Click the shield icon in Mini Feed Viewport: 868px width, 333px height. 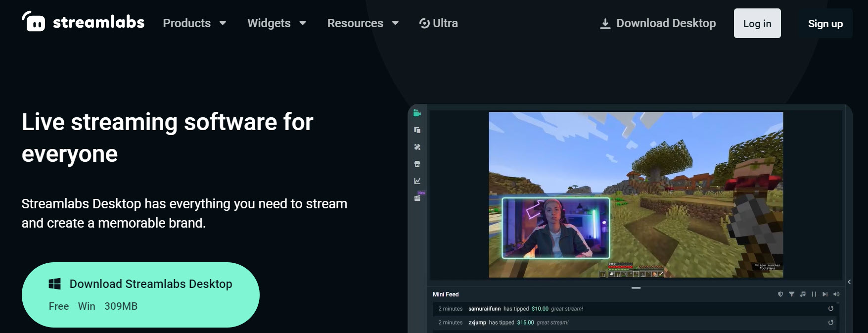pos(780,294)
